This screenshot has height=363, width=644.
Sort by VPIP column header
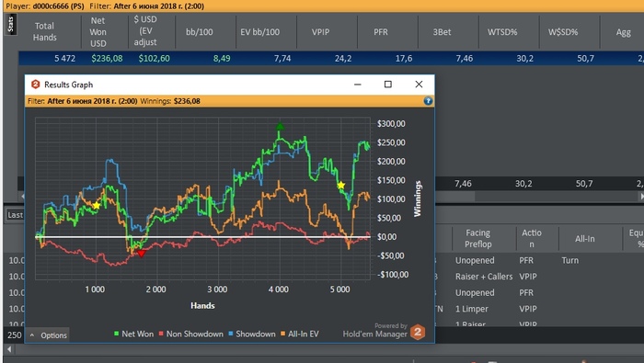320,32
